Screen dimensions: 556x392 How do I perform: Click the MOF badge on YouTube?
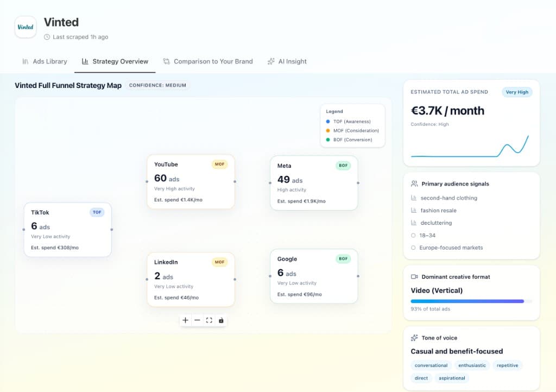click(219, 164)
